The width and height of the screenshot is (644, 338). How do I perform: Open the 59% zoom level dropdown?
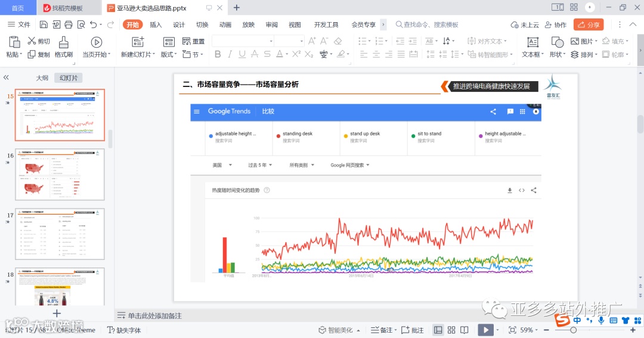coord(529,330)
